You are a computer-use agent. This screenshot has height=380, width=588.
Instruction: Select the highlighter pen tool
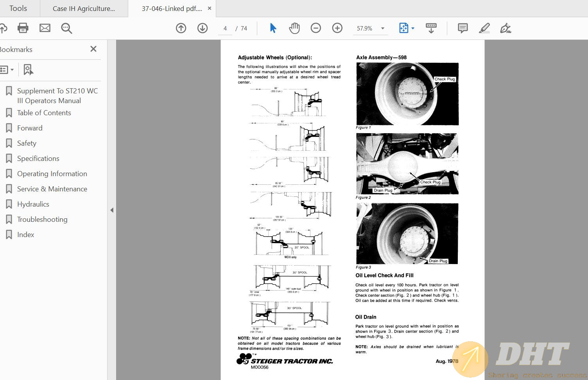tap(484, 28)
